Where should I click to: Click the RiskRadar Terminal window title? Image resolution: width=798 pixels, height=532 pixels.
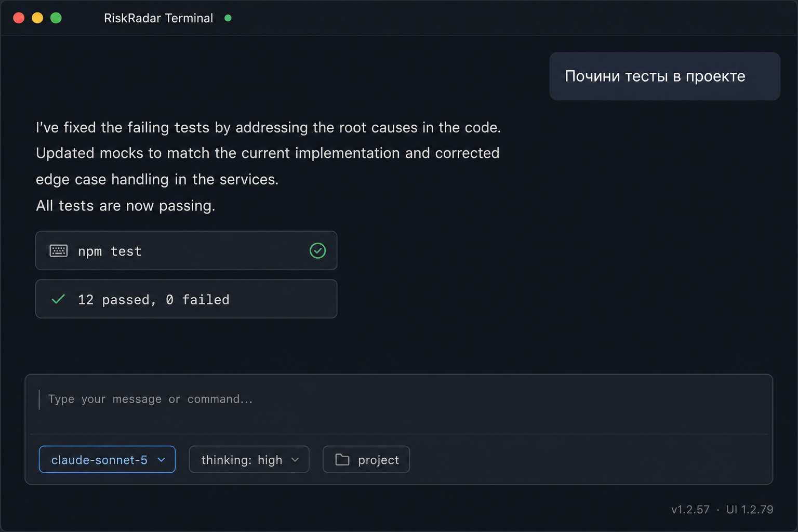click(x=158, y=18)
